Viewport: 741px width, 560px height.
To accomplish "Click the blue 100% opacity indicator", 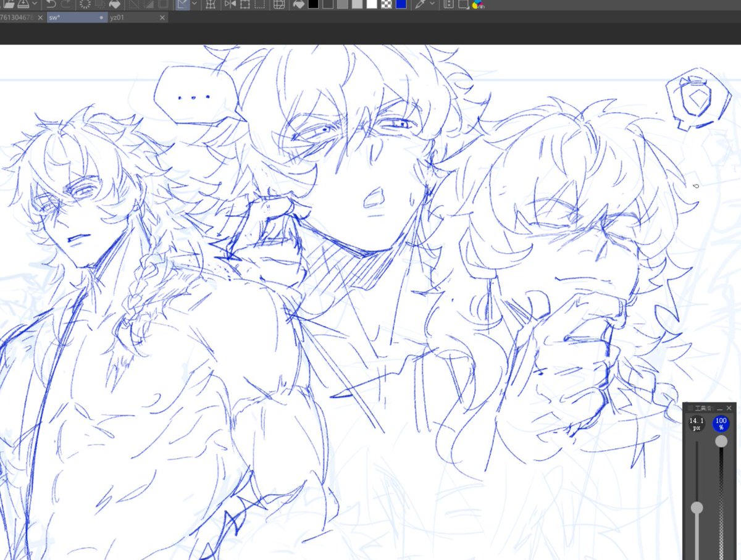I will (x=721, y=424).
